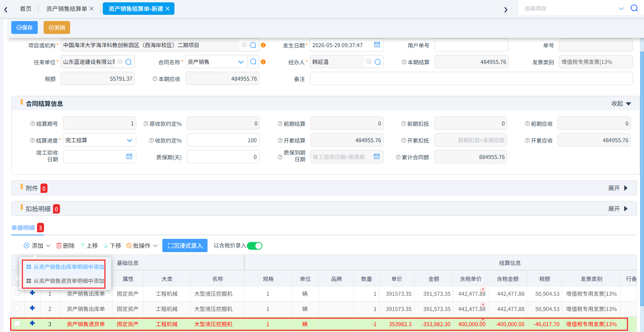This screenshot has height=332, width=644.
Task: Close the 资产销售结算单-新建 tab
Action: [x=167, y=9]
